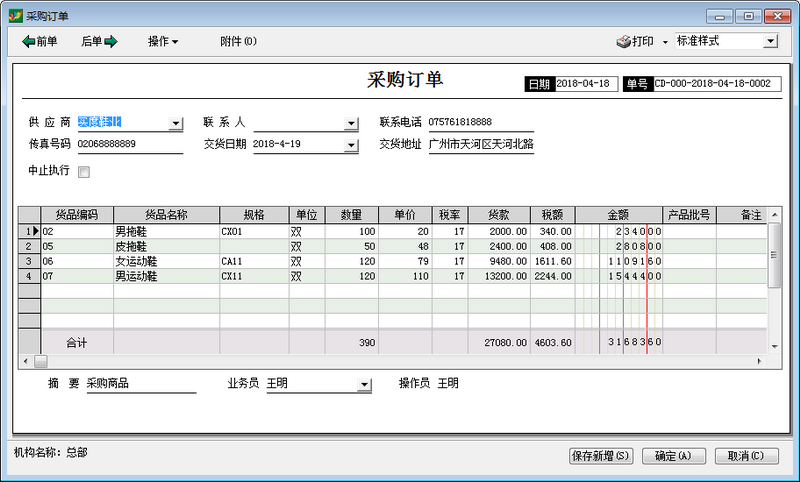Screen dimensions: 800x482
Task: Click the 取消(C) button
Action: [x=746, y=455]
